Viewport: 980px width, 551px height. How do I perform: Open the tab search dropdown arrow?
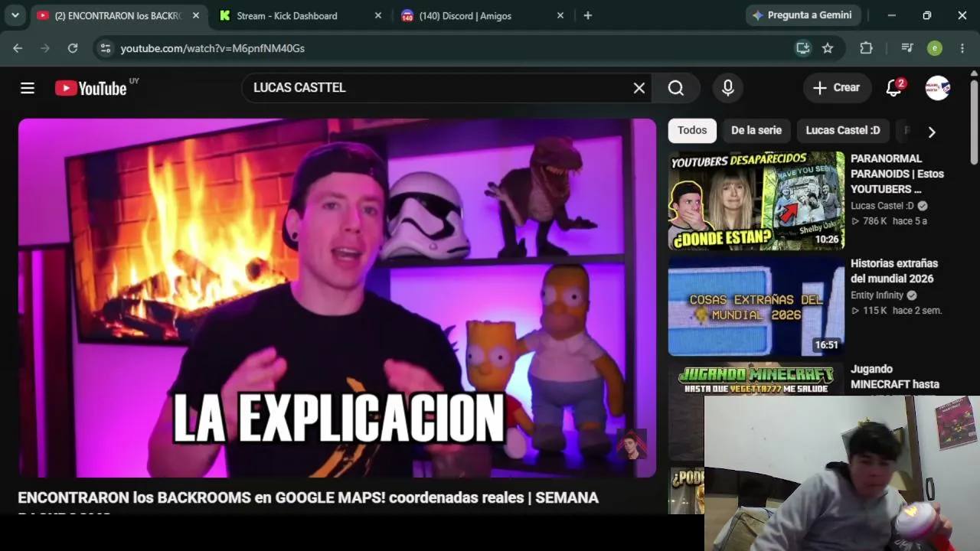[x=15, y=15]
